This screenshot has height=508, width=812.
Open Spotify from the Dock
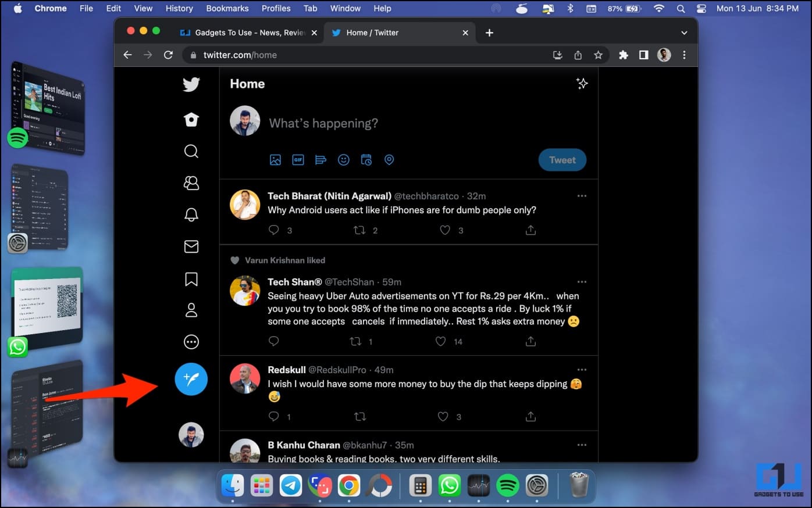508,485
